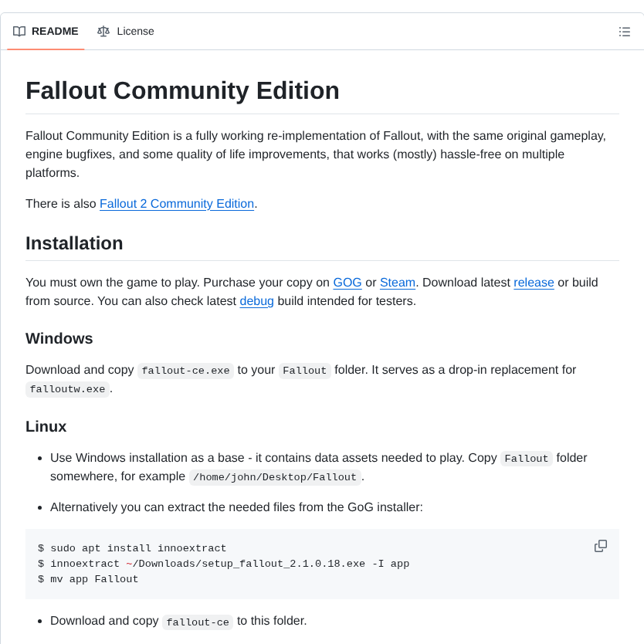Screen dimensions: 644x644
Task: Copy the innoextract code block
Action: coord(601,546)
